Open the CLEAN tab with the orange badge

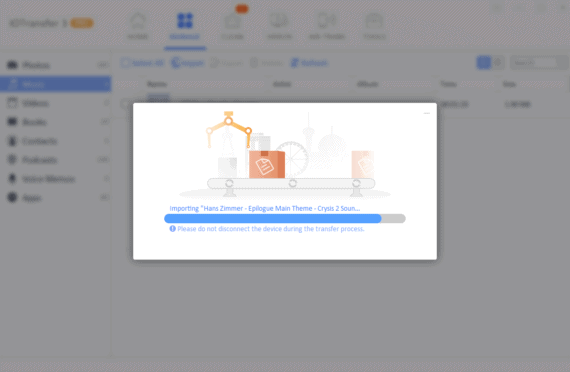(233, 25)
